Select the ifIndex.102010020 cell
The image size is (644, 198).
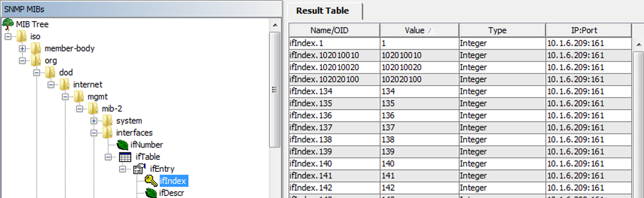(x=334, y=67)
